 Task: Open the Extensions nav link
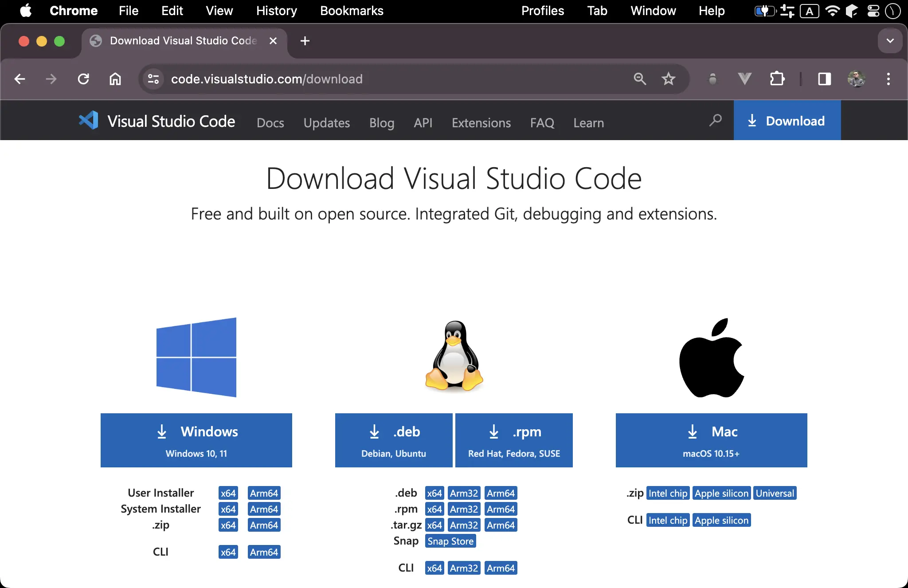481,123
